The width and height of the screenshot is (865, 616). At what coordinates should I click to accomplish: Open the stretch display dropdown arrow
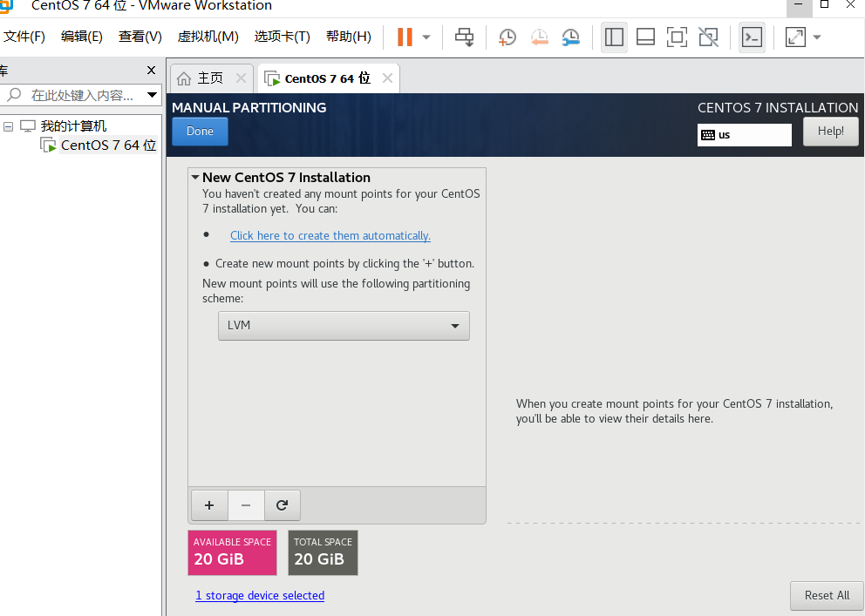817,37
